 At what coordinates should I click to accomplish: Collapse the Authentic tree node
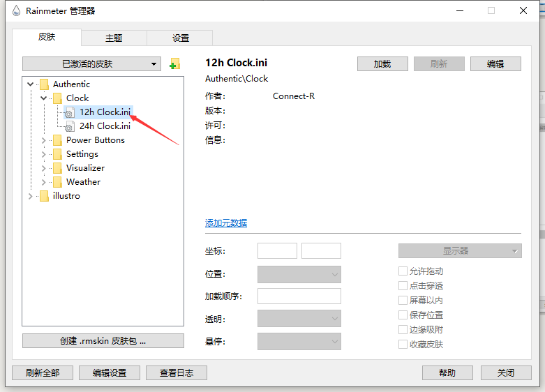point(30,84)
